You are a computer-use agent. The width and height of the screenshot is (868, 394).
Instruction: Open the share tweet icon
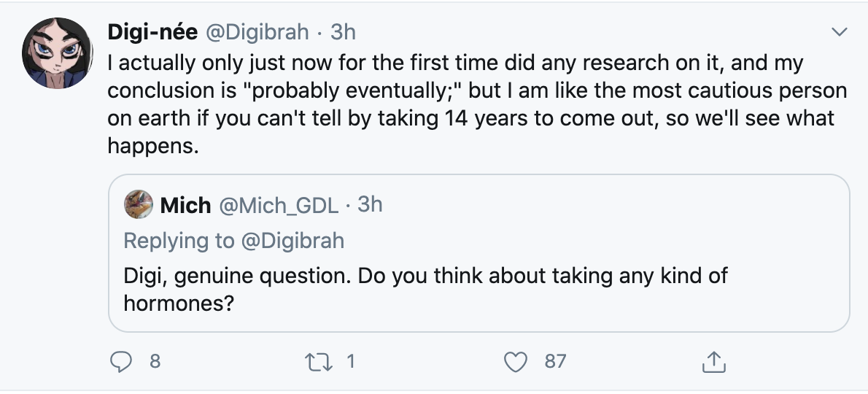[x=713, y=362]
